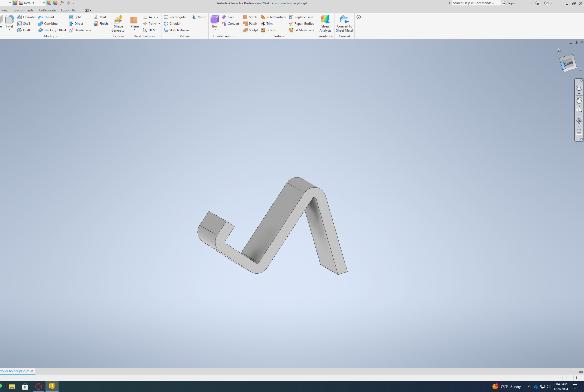Open the Autodesk App Store cart
Image resolution: width=584 pixels, height=392 pixels.
[537, 3]
